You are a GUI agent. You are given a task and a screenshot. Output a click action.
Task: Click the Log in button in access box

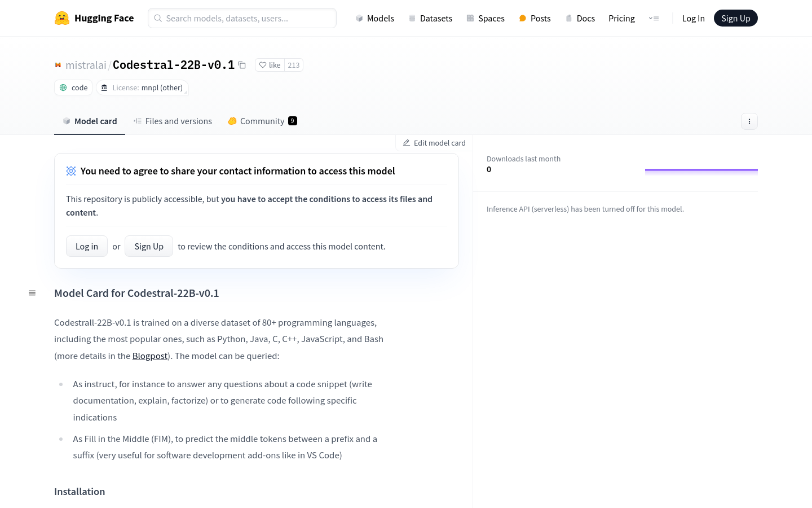click(x=87, y=246)
